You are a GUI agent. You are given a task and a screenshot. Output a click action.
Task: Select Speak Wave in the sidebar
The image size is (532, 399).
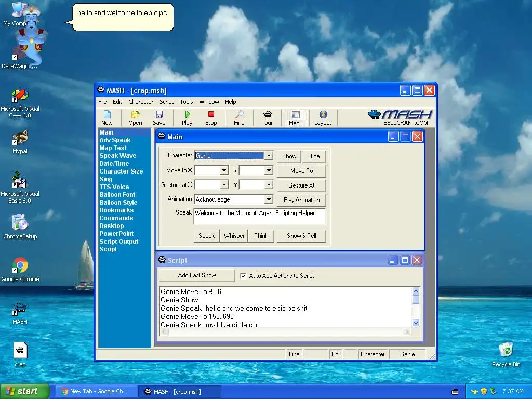[118, 156]
